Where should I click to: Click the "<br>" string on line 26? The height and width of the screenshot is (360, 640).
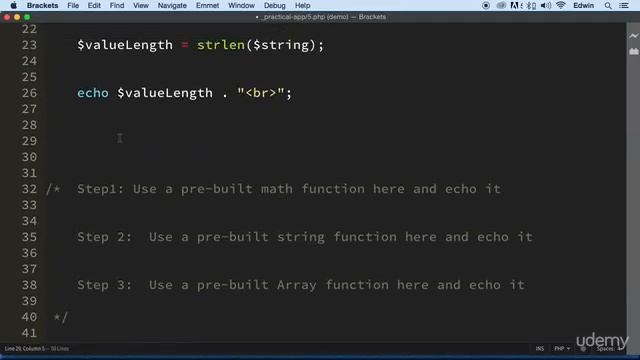[x=260, y=93]
